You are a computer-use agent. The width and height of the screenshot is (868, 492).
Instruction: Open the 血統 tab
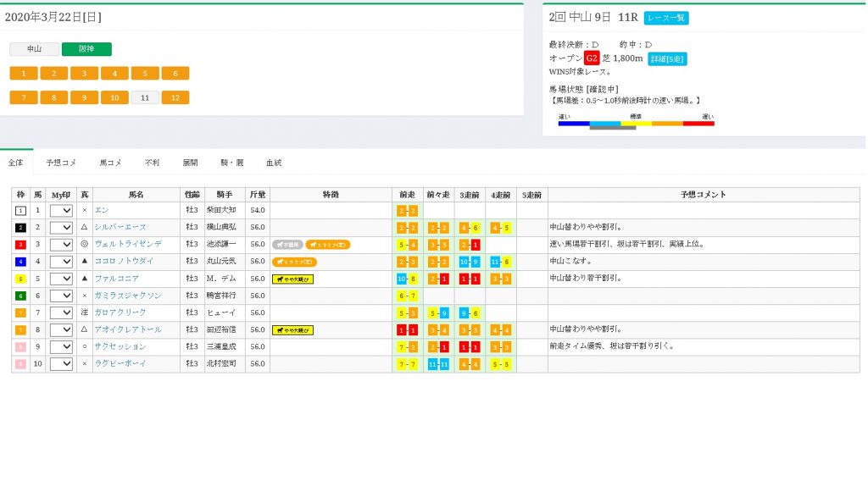coord(274,161)
